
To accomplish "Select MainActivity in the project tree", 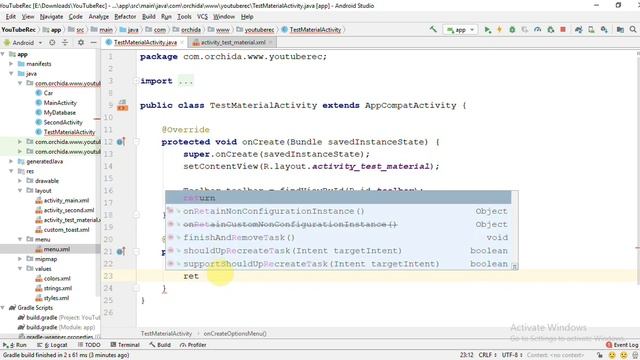I will coord(60,103).
